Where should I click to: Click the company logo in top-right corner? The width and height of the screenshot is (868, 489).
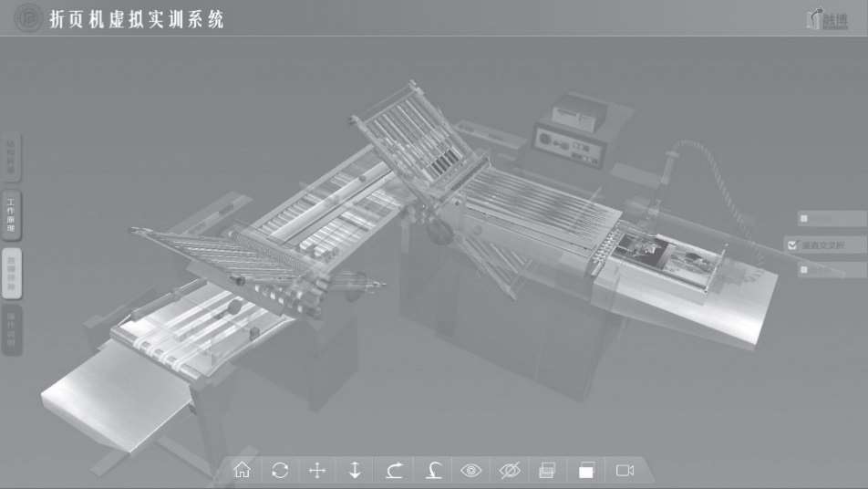pos(828,19)
